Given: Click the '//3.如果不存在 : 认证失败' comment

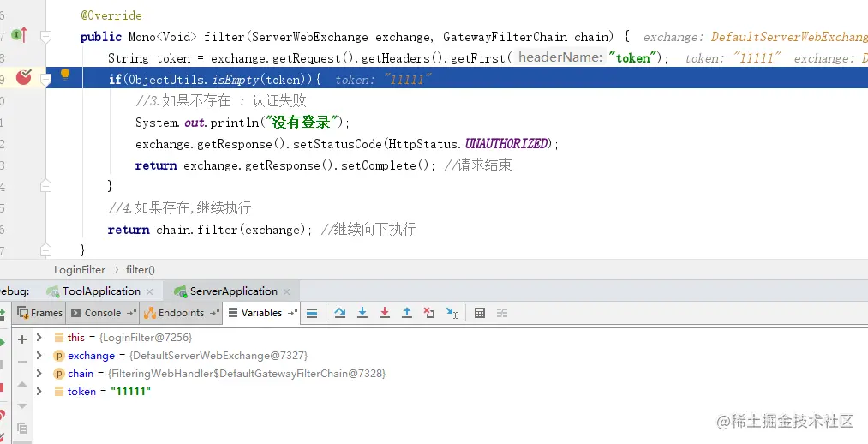Looking at the screenshot, I should coord(220,101).
